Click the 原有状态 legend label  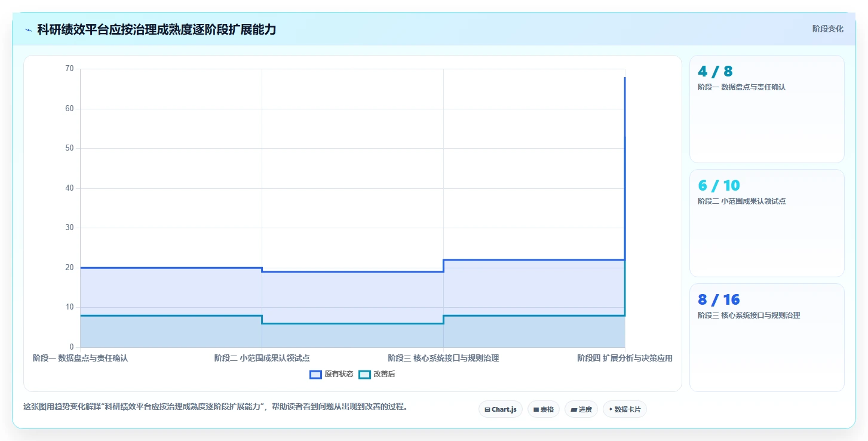339,374
